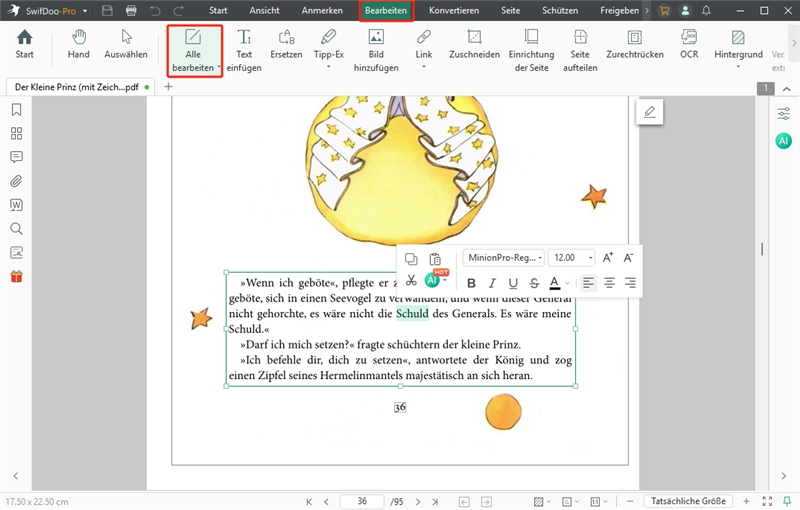
Task: Expand the SwifDoo-Pro application menu arrow
Action: tap(85, 11)
